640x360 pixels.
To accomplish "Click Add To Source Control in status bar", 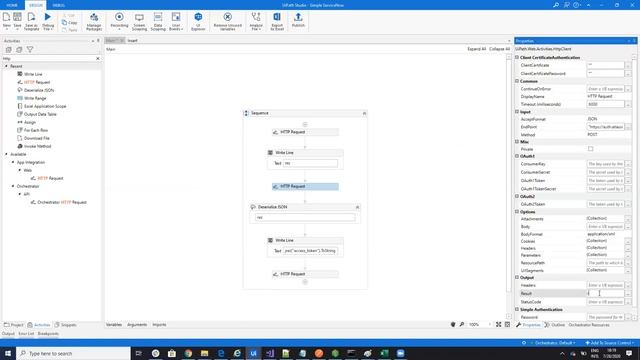I will (x=610, y=343).
